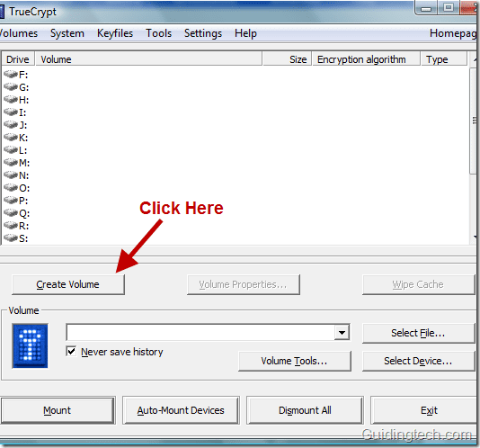Click the Select File button
480x448 pixels.
tap(418, 333)
